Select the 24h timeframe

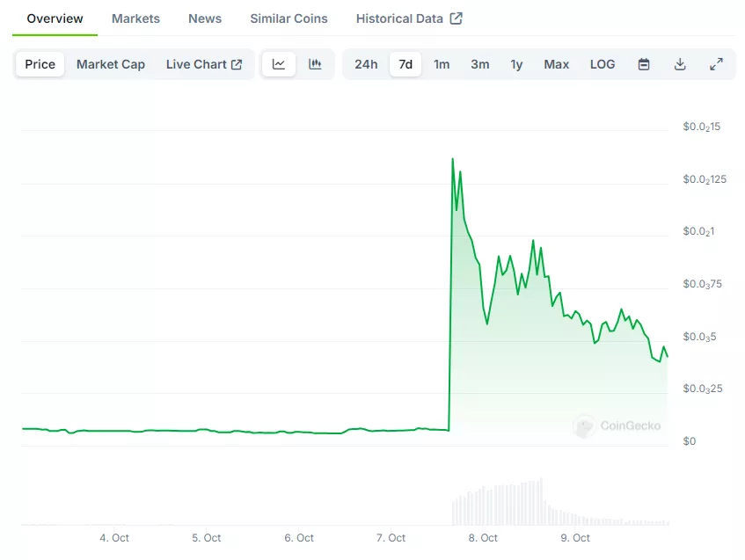pos(366,63)
